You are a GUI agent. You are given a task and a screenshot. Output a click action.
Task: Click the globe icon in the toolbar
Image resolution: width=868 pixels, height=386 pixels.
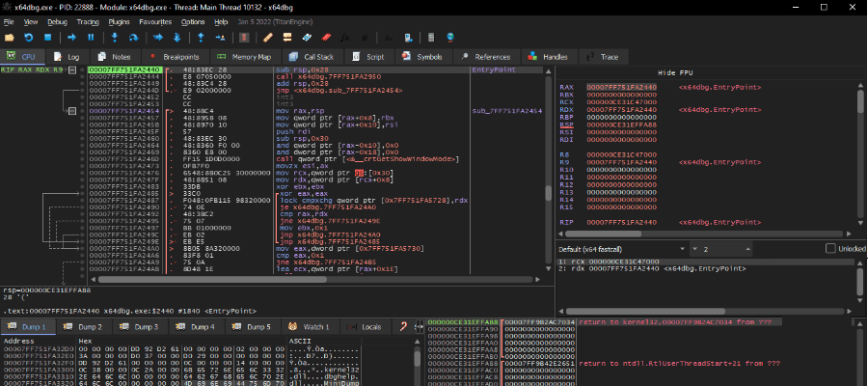click(x=450, y=38)
